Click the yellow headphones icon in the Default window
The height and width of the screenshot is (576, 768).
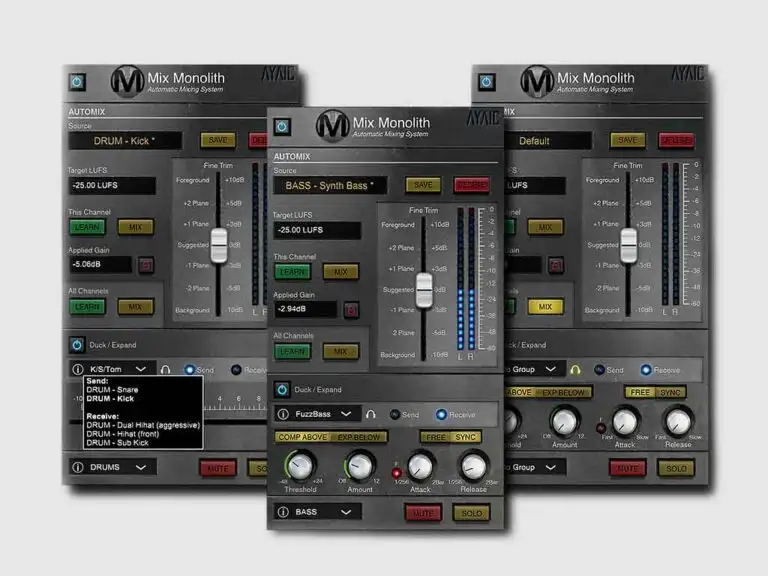[575, 370]
